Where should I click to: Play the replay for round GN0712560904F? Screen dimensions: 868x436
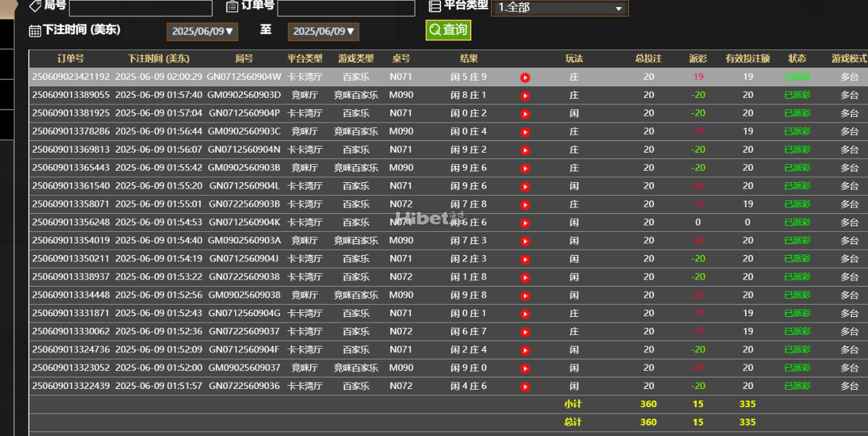[525, 350]
